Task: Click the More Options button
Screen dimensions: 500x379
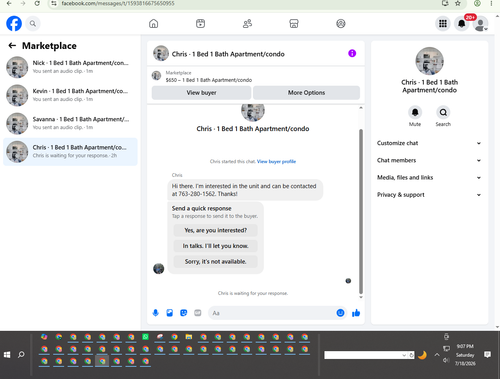Action: coord(306,93)
